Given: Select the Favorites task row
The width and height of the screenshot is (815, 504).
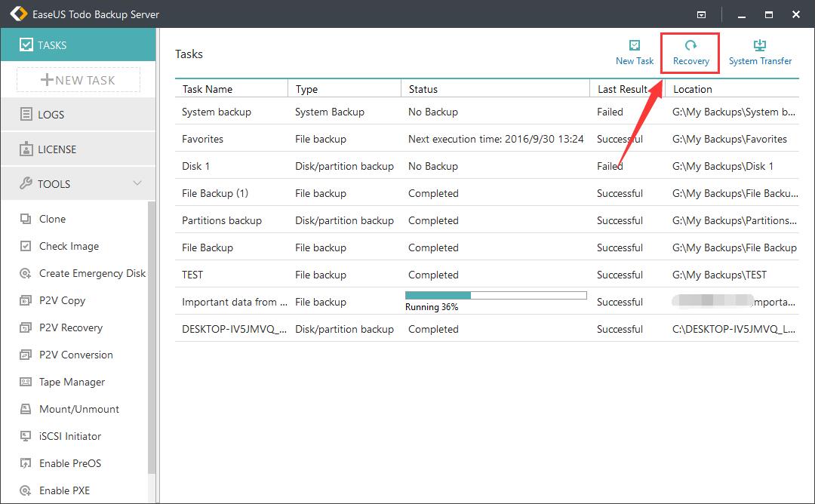Looking at the screenshot, I should click(487, 139).
